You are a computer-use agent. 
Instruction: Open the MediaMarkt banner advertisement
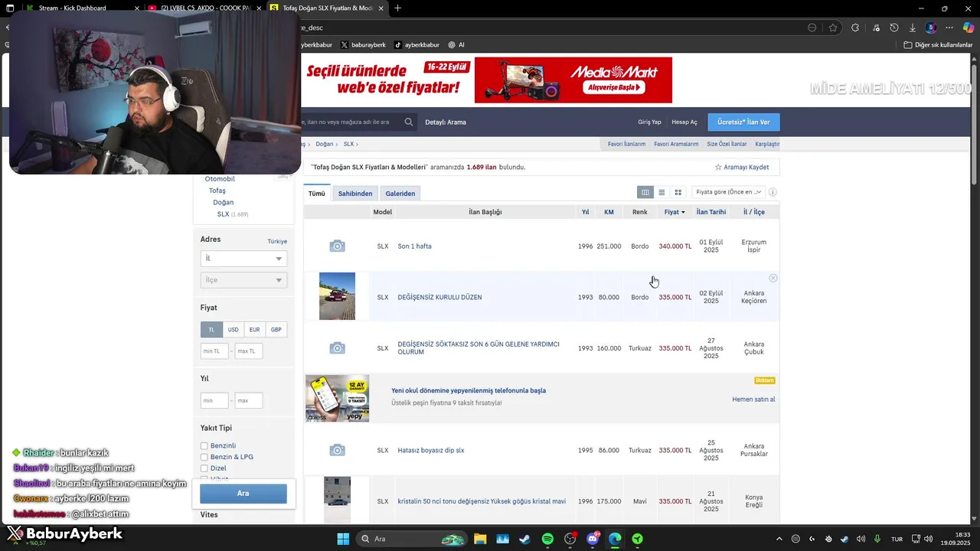pos(573,80)
